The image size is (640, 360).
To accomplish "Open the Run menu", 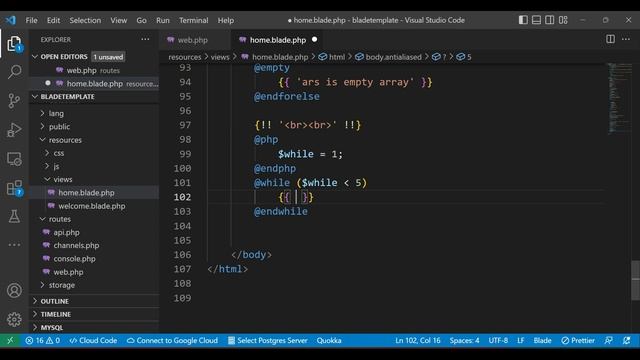I will (162, 20).
